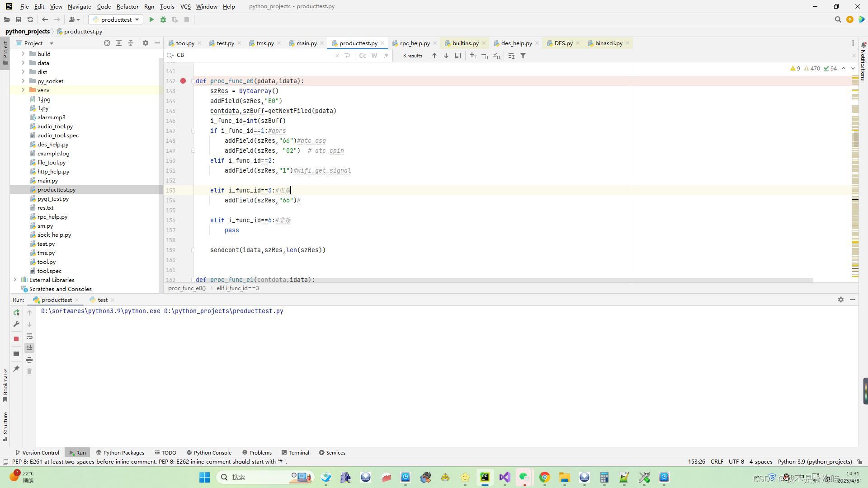Switch to the DES.py editor tab

(563, 43)
